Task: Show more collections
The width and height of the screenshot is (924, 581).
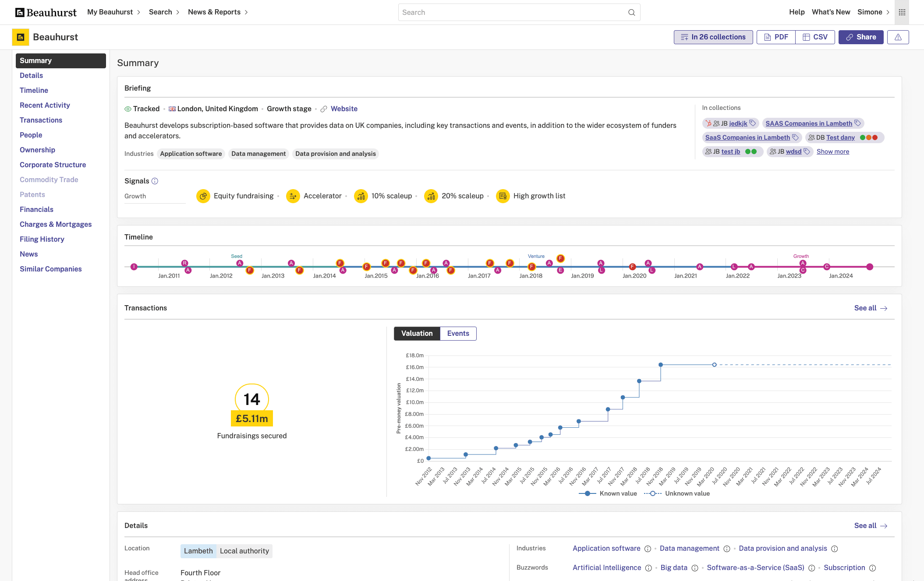Action: tap(833, 151)
